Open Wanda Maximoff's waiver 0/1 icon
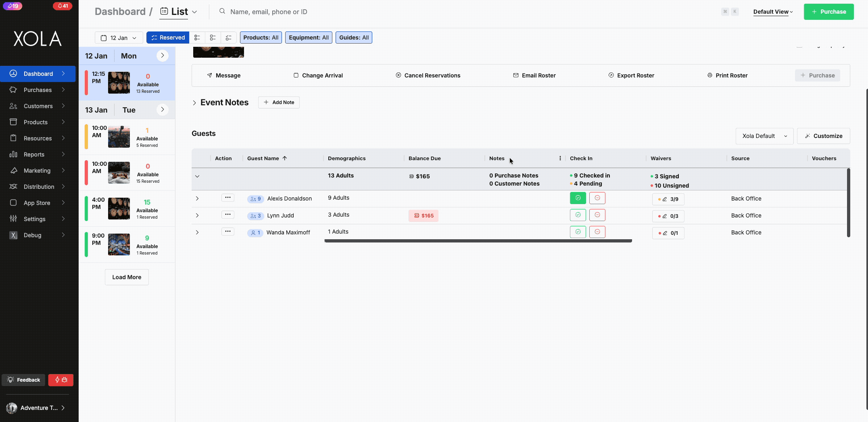 pyautogui.click(x=668, y=233)
